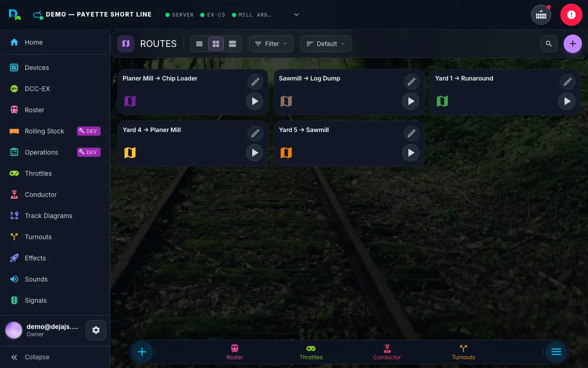This screenshot has height=368, width=588.
Task: Open the DCC-EX sidebar entry
Action: point(55,89)
